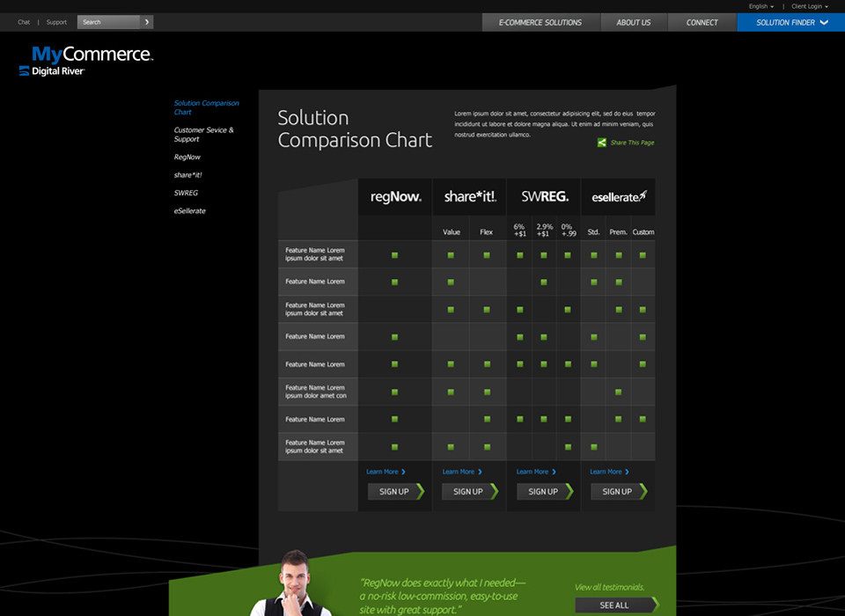Click the Solution Comparison Chart heading
Image resolution: width=845 pixels, height=616 pixels.
355,128
